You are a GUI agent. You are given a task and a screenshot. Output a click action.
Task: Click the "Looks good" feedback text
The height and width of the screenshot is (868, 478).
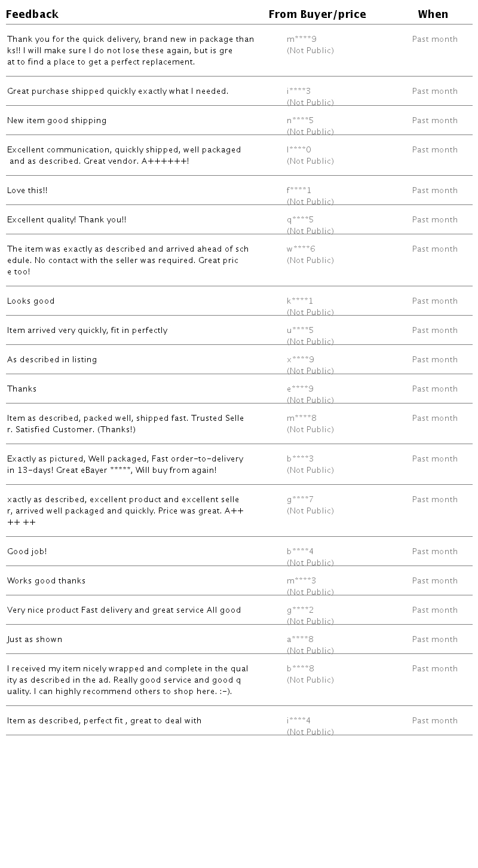30,301
